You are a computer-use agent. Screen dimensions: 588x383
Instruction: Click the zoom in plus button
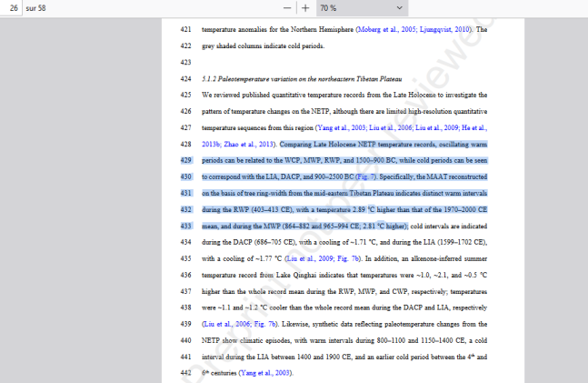(x=305, y=8)
